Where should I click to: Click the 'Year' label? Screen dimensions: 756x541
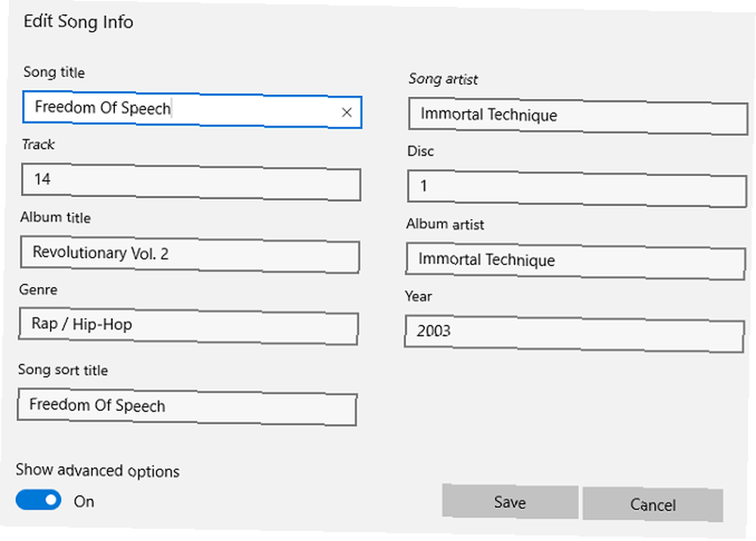pos(419,295)
